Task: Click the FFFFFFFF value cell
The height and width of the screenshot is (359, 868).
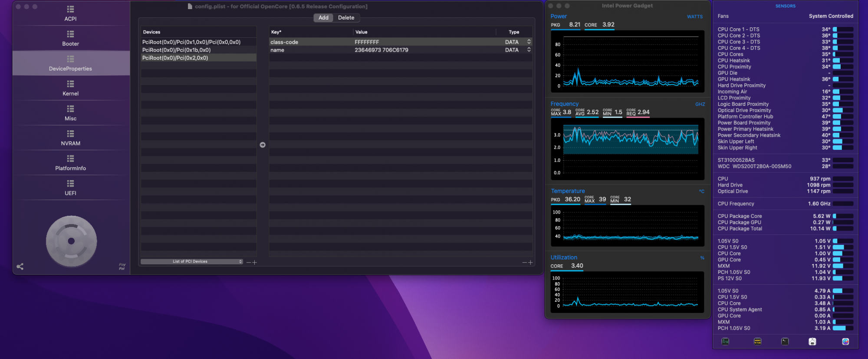Action: click(424, 42)
